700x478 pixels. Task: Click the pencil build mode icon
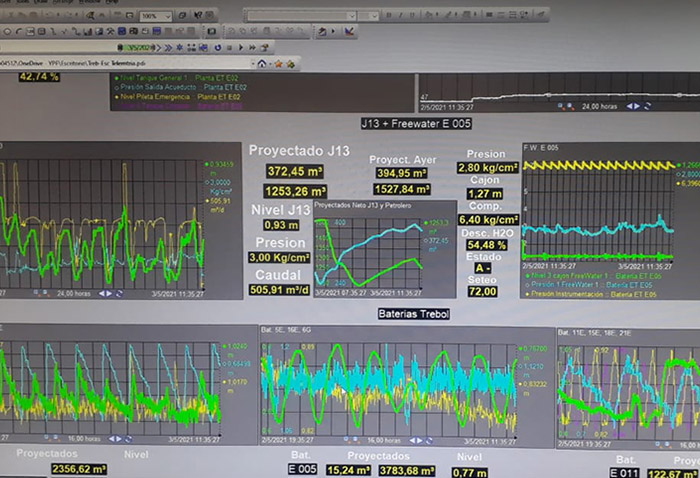pyautogui.click(x=322, y=32)
